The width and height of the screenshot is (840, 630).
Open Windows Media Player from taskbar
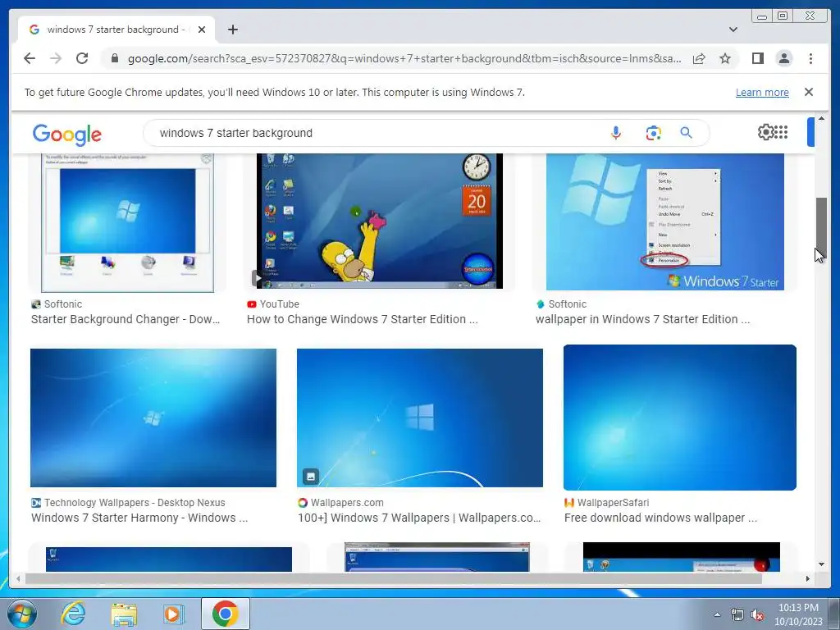click(x=173, y=614)
